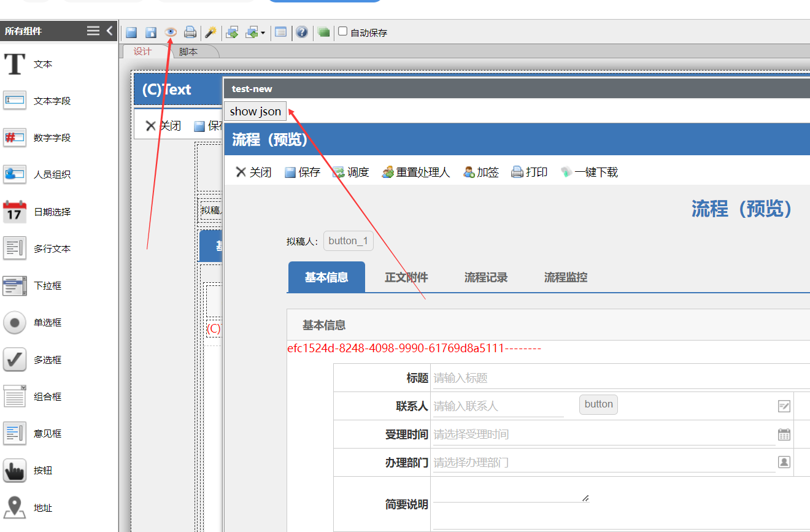Click the button_1 button next to 拟稿人
Viewport: 810px width, 532px height.
click(349, 241)
